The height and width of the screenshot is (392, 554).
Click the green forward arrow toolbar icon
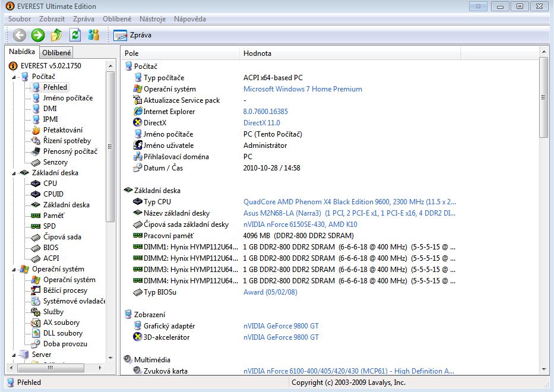[x=38, y=35]
